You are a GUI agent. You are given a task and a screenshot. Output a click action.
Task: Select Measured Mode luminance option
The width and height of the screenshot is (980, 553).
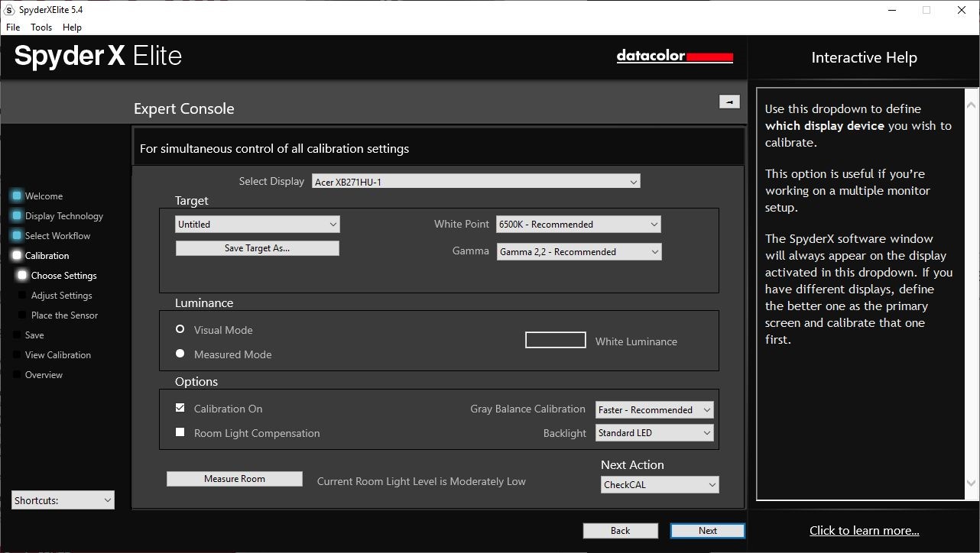coord(180,354)
